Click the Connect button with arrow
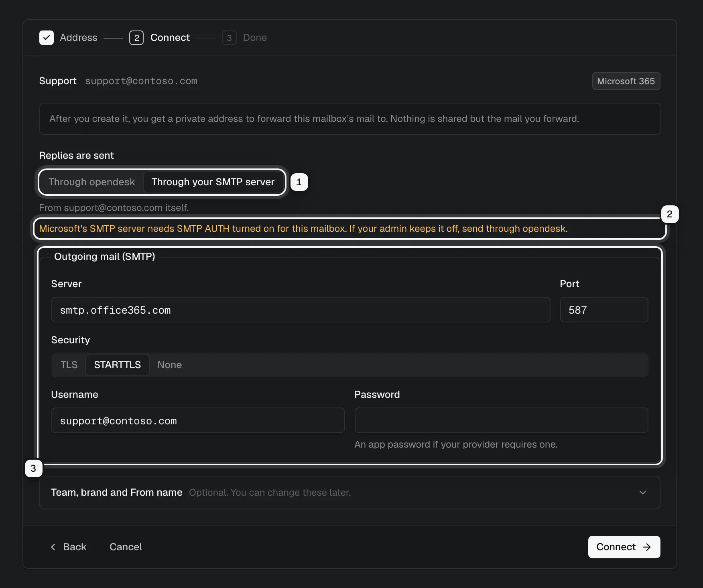Image resolution: width=703 pixels, height=588 pixels. (x=624, y=547)
